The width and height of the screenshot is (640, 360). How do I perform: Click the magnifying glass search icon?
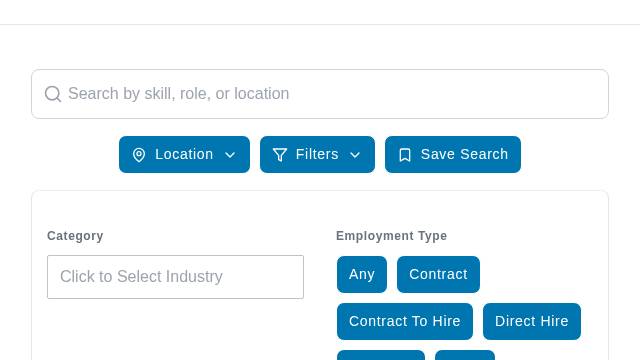pyautogui.click(x=53, y=94)
